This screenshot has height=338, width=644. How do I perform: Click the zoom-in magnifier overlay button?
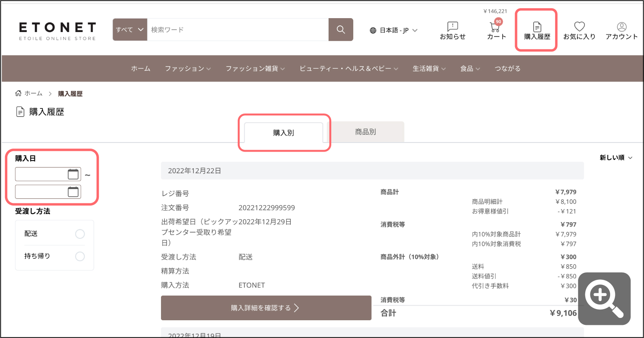[x=604, y=299]
